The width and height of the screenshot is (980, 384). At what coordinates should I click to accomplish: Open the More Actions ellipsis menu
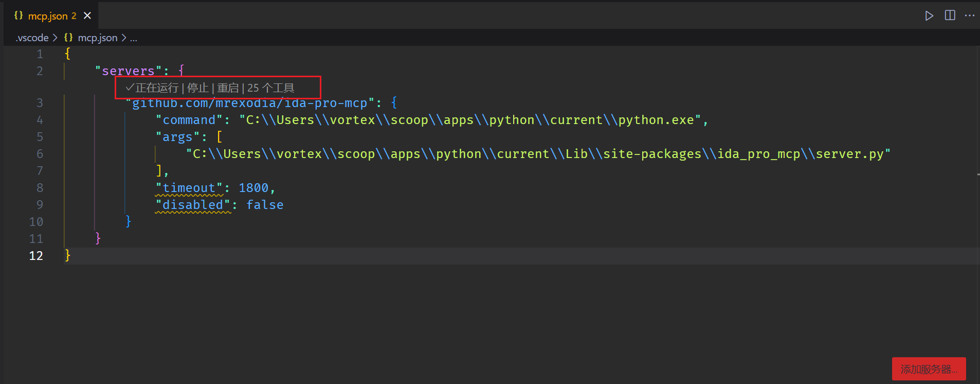pos(970,15)
